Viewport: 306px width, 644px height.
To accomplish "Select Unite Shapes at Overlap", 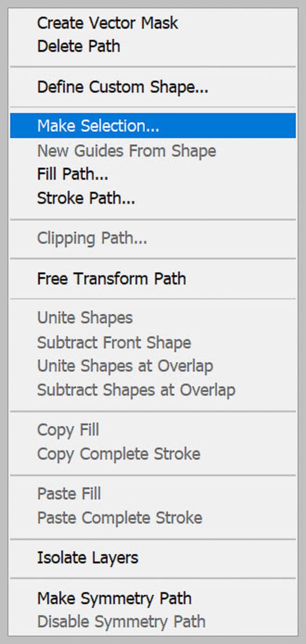I will pos(125,366).
